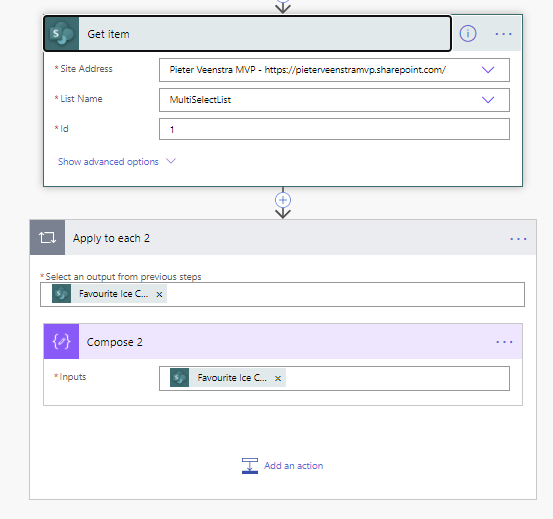
Task: Click Add an action link
Action: (293, 466)
